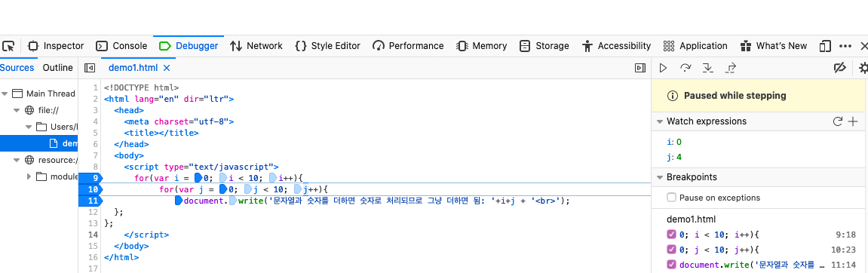
Task: Toggle breakpoint on line 11 gutter
Action: tap(90, 201)
